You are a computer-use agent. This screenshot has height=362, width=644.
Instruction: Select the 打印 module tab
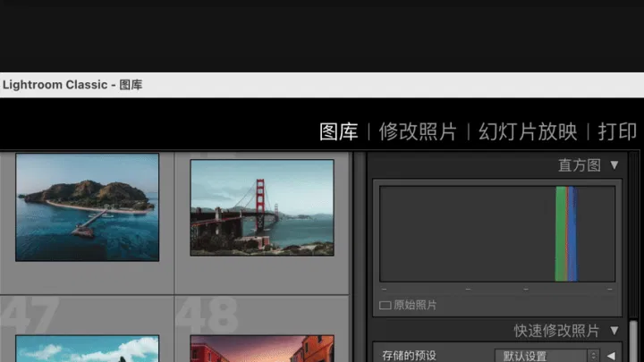(x=617, y=131)
